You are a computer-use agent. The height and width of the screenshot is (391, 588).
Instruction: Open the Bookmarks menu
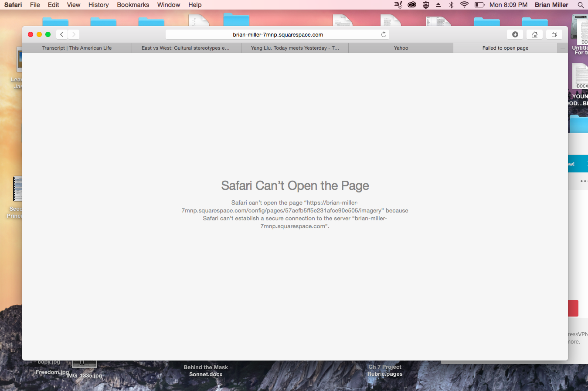point(133,5)
